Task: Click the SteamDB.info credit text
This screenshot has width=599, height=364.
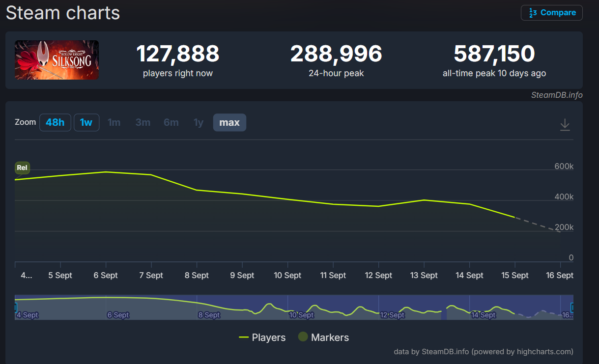Action: coord(557,95)
